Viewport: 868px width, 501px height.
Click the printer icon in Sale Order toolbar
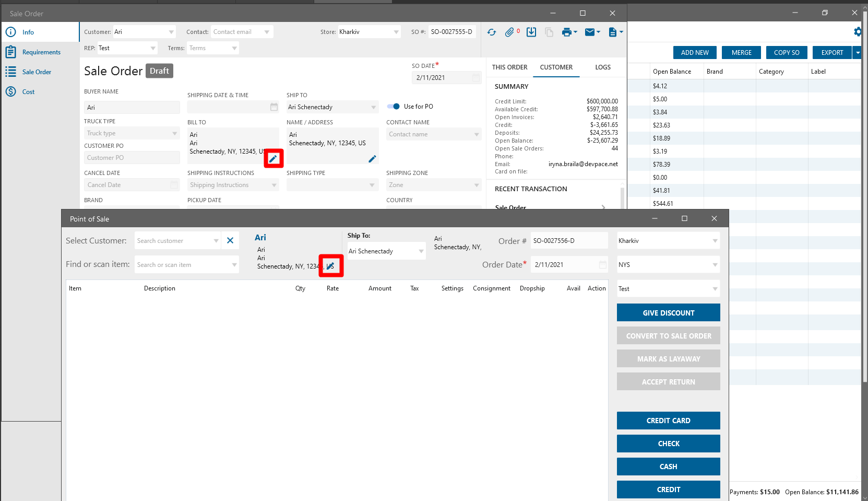point(567,32)
